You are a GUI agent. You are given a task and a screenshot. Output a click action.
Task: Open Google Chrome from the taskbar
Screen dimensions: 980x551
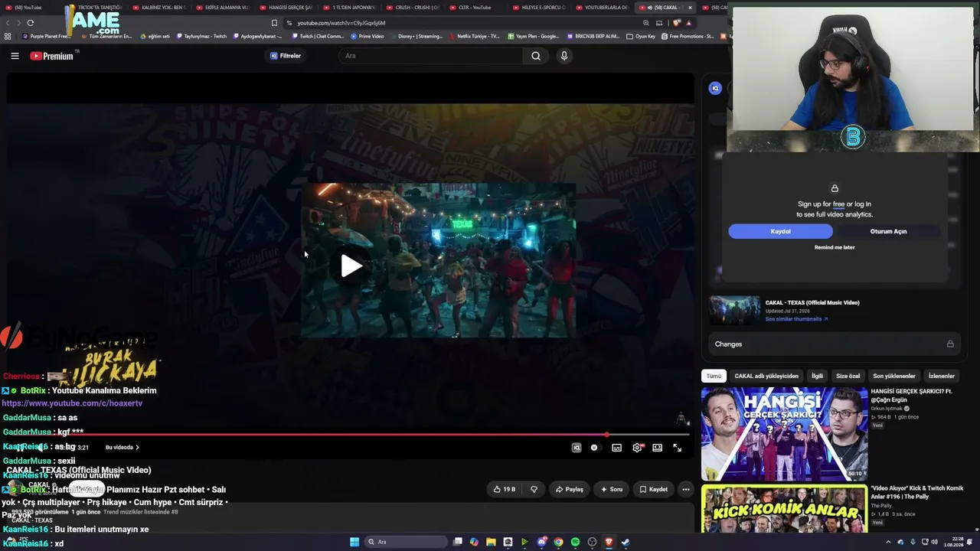click(x=558, y=542)
